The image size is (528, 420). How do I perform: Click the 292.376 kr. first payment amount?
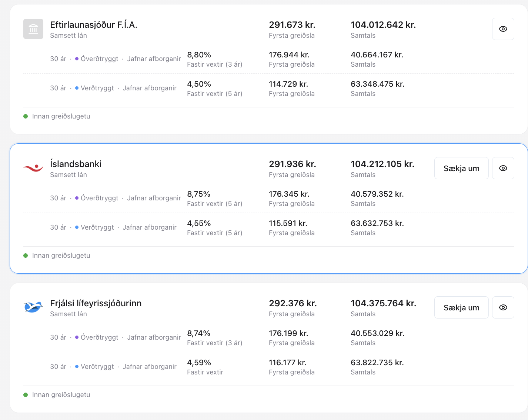click(x=293, y=303)
